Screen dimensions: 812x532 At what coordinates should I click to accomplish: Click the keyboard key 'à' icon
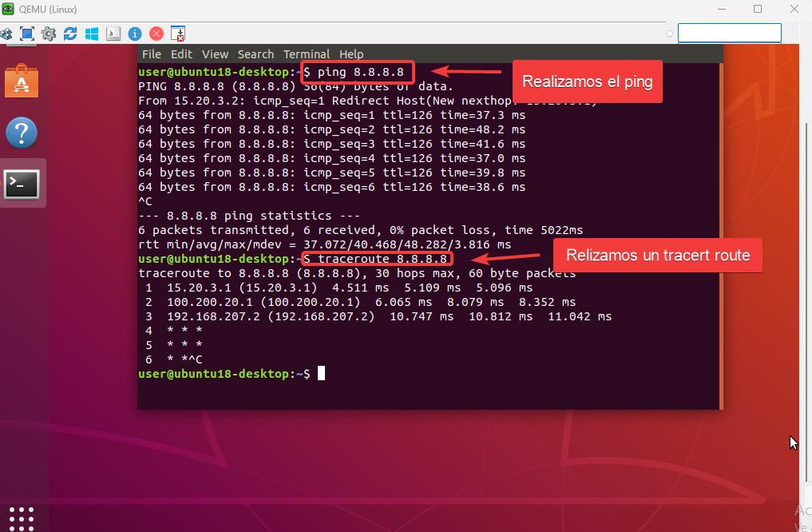(113, 34)
